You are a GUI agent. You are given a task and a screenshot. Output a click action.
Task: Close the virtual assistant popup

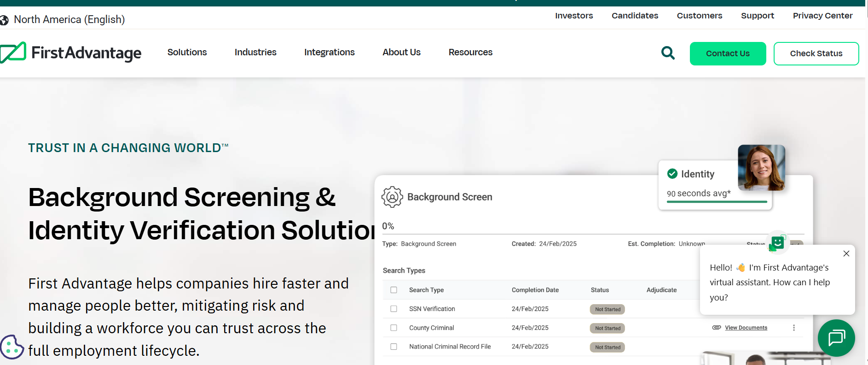[x=846, y=253]
